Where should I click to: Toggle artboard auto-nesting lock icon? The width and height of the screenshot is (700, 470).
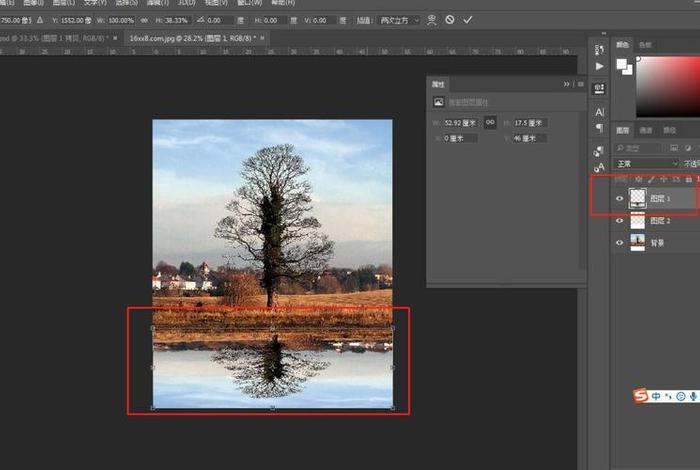[676, 179]
